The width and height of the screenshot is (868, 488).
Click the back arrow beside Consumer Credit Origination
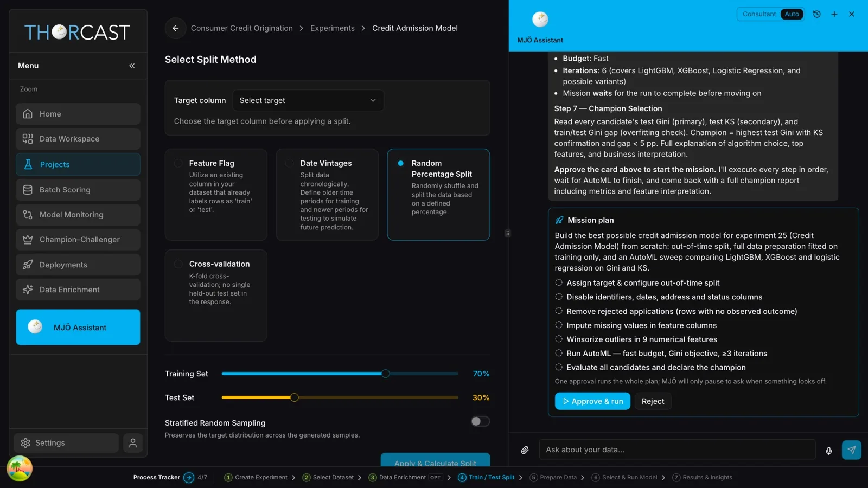tap(175, 28)
